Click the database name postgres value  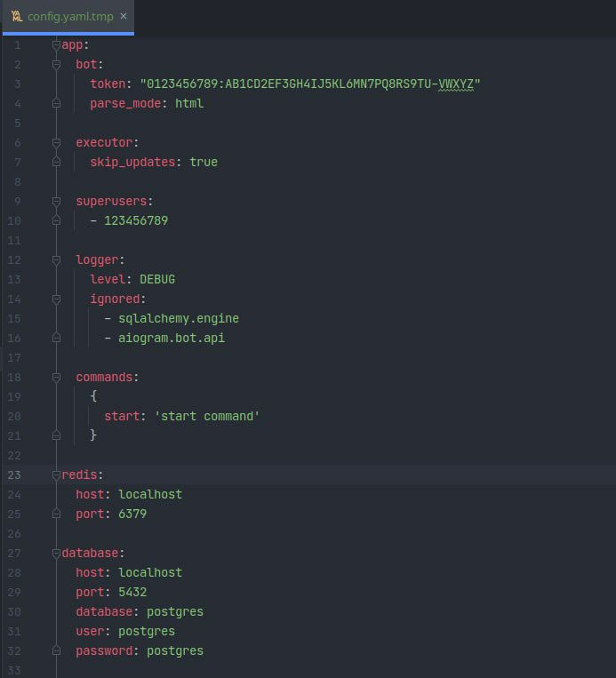[175, 612]
